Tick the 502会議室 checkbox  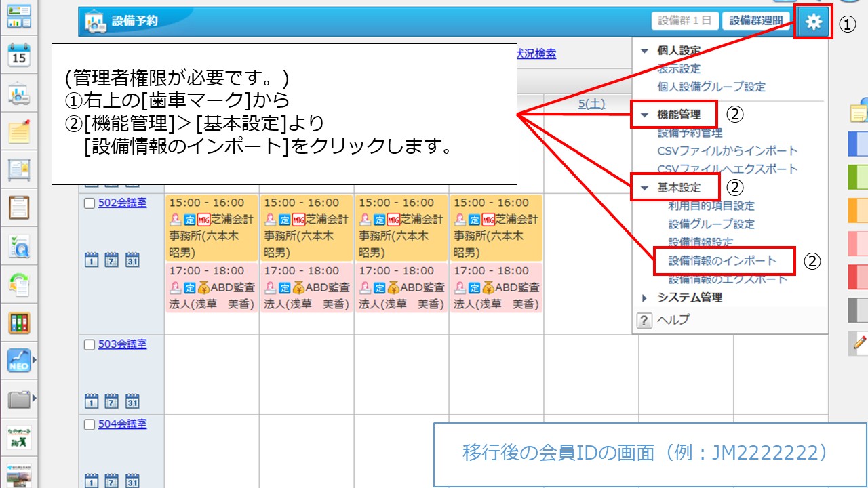point(90,203)
